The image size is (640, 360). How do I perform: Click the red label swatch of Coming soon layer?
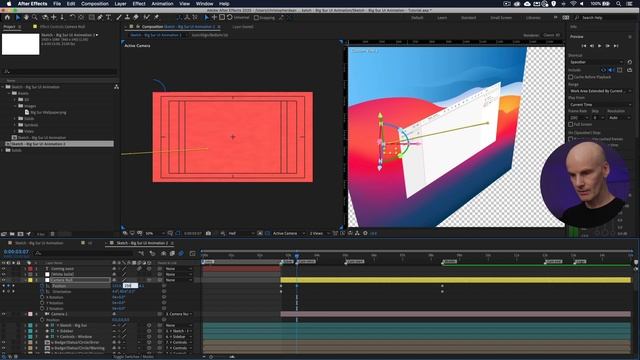click(30, 269)
